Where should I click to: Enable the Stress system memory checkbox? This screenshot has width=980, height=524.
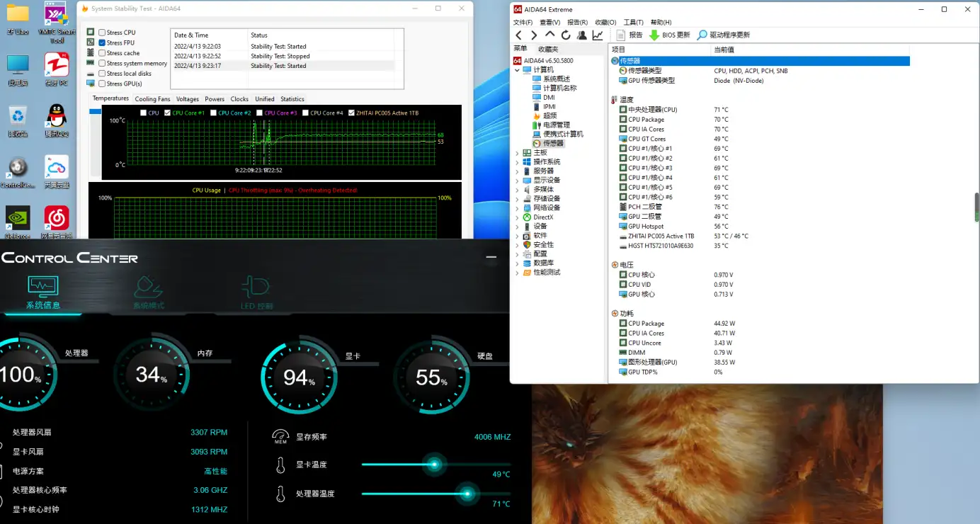coord(102,63)
